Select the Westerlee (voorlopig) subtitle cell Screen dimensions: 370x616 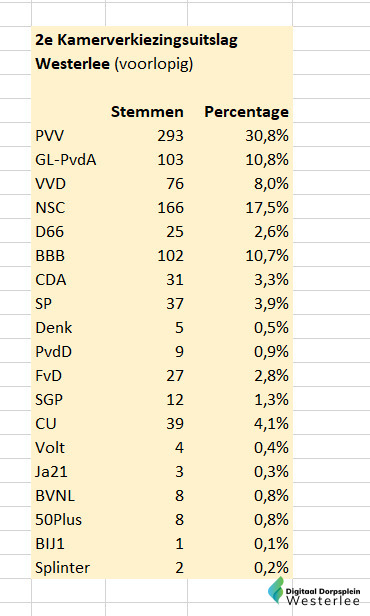pyautogui.click(x=114, y=64)
